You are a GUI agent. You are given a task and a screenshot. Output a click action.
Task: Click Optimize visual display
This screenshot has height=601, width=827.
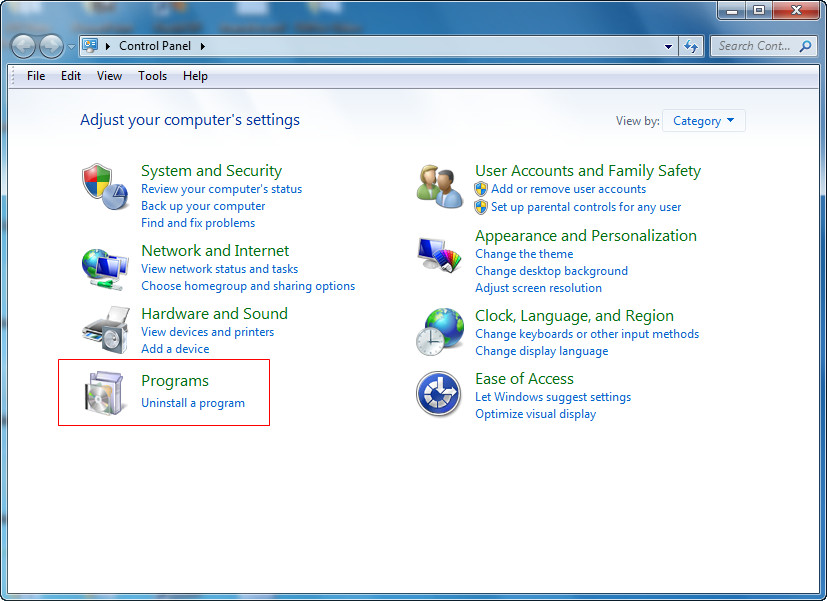536,414
